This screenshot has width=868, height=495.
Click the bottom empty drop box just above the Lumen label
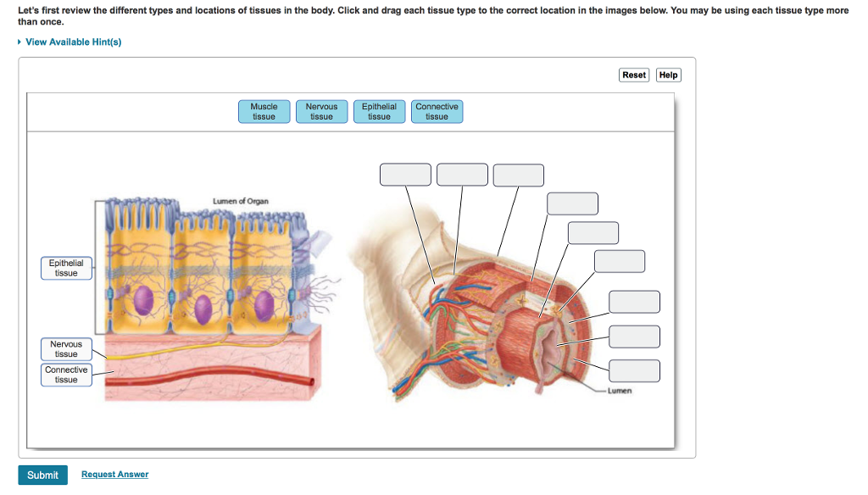(634, 371)
